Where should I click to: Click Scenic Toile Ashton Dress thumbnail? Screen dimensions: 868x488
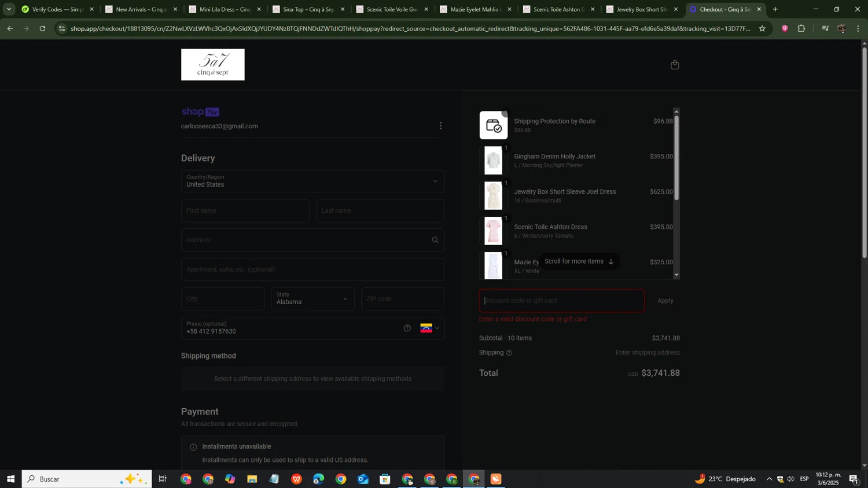coord(494,231)
